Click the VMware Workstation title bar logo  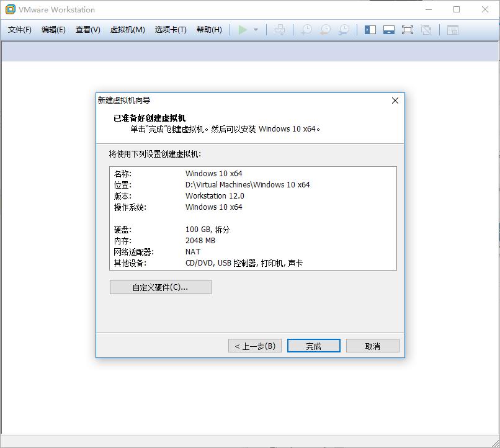[x=9, y=9]
